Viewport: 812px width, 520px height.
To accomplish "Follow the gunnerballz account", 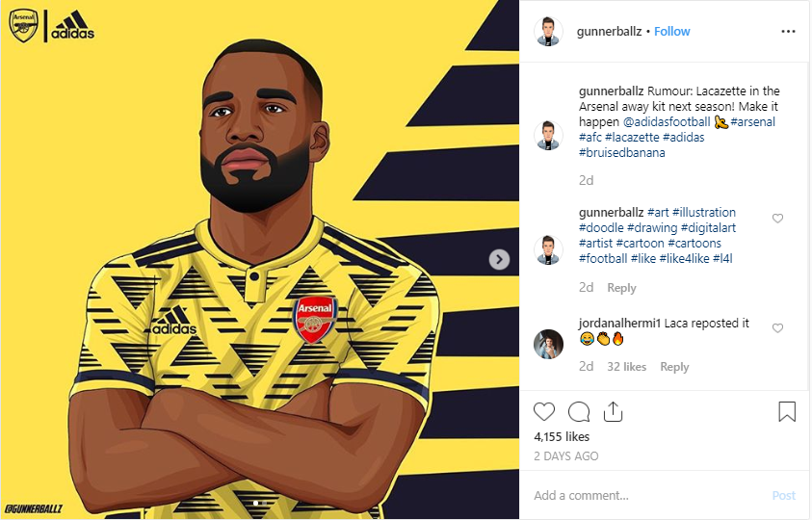I will click(x=672, y=31).
